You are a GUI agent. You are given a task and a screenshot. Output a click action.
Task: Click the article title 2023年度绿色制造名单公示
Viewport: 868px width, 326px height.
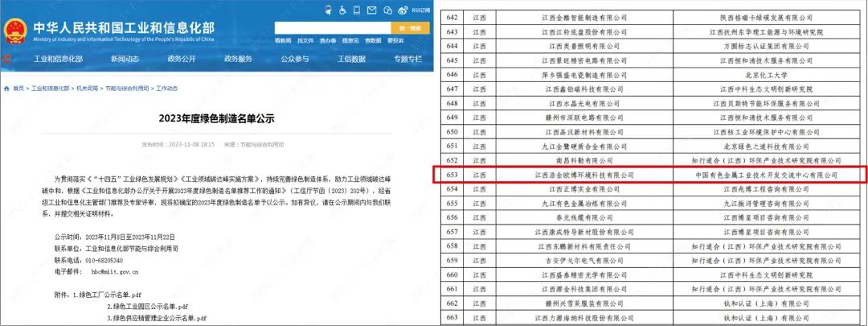[x=216, y=118]
